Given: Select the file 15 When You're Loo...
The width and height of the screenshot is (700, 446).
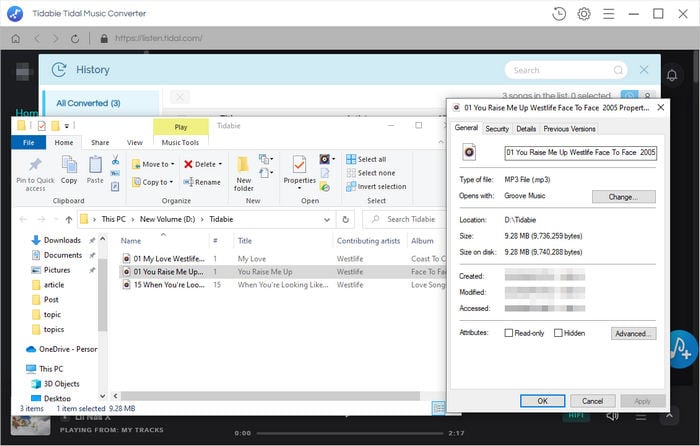Looking at the screenshot, I should [x=164, y=285].
